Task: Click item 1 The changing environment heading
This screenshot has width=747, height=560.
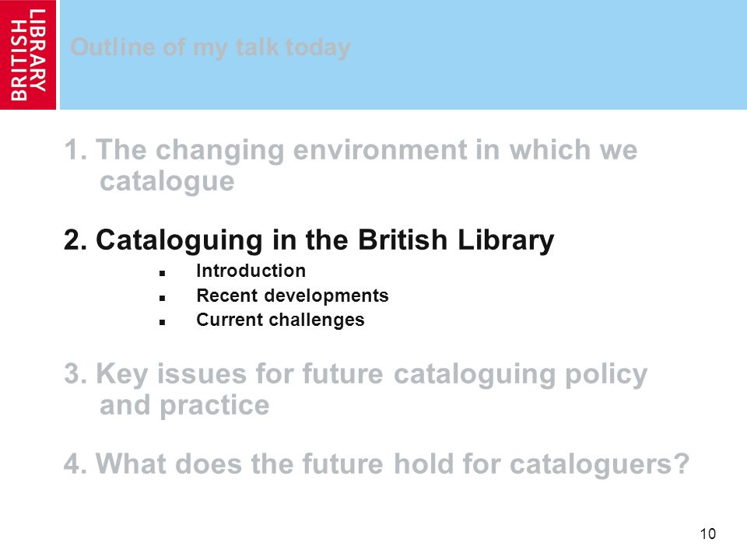Action: pos(351,165)
